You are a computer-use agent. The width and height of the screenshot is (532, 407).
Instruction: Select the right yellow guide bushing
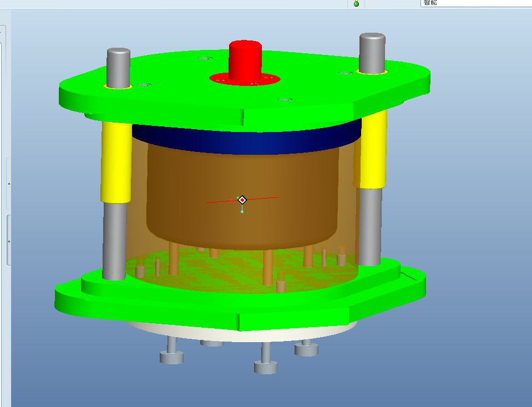pyautogui.click(x=373, y=149)
